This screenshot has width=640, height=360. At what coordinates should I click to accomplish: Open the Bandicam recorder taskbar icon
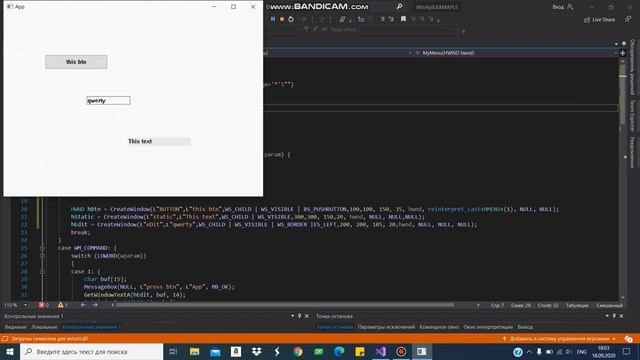tap(401, 351)
